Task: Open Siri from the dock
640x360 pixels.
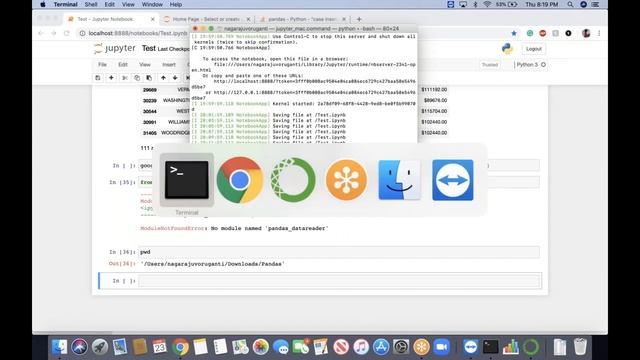Action: point(79,347)
